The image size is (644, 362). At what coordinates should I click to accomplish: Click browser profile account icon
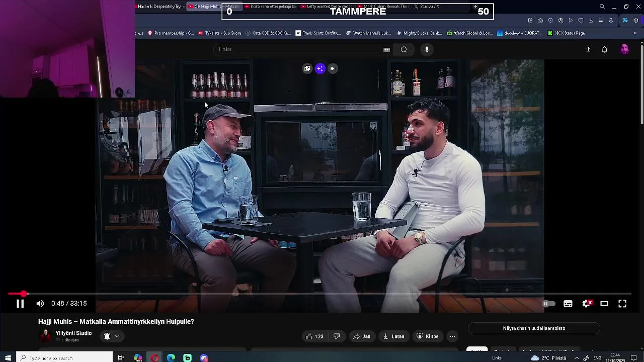[x=611, y=21]
